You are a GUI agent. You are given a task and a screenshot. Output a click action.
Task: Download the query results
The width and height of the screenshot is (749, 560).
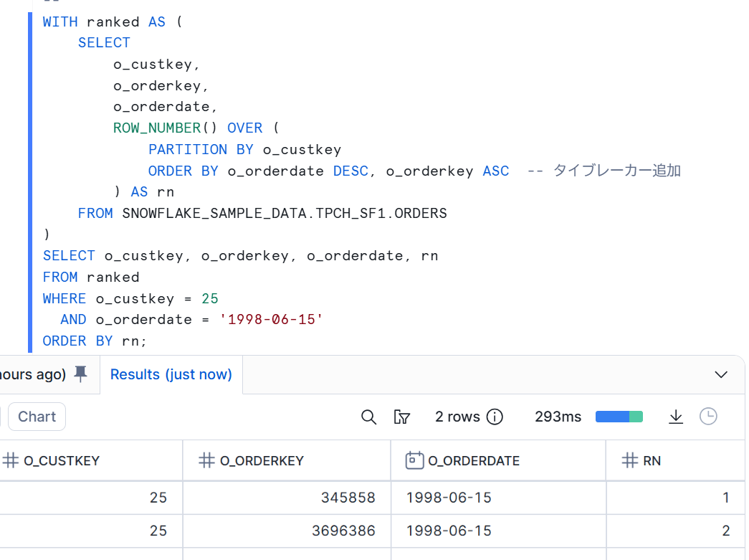pos(675,417)
